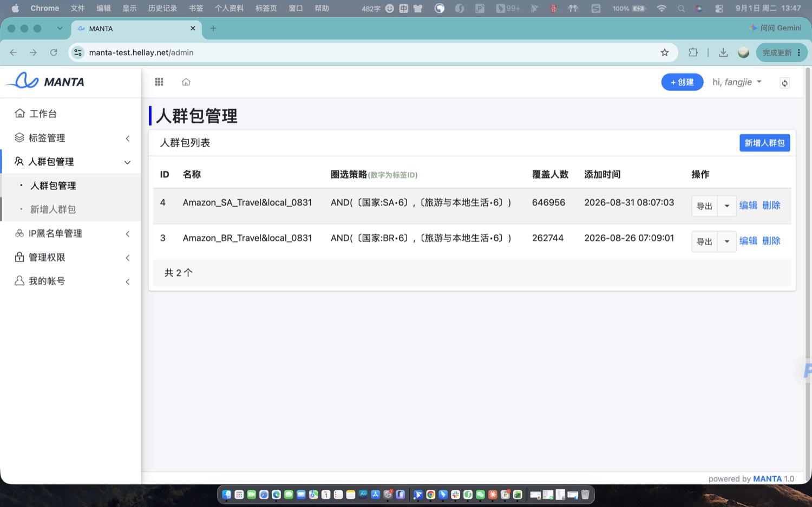Open Wi-Fi status in menu bar

[662, 8]
